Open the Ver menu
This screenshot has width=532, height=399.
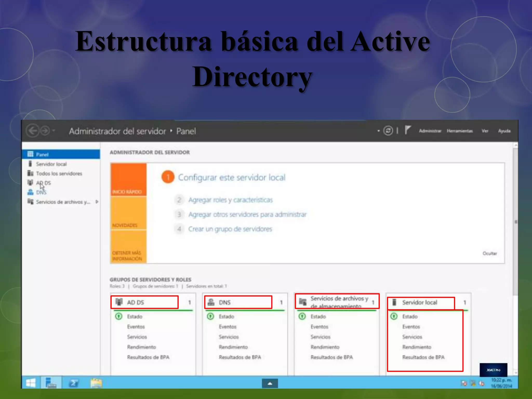[485, 131]
